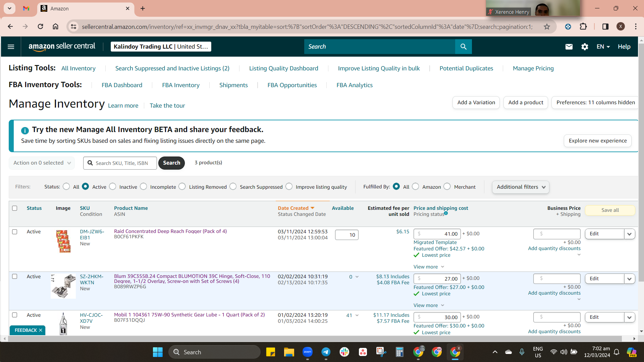644x362 pixels.
Task: Click the Add a product button
Action: [x=526, y=103]
